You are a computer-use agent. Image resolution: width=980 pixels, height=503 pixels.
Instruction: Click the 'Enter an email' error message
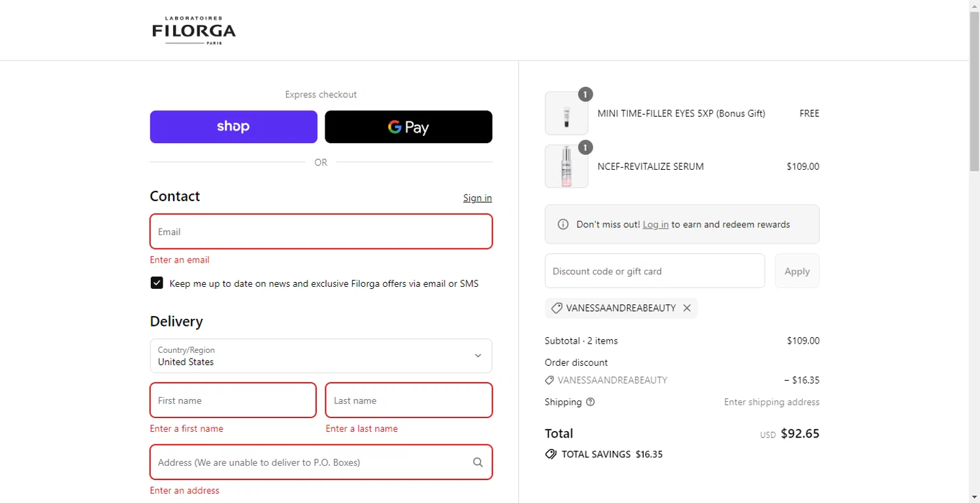180,259
